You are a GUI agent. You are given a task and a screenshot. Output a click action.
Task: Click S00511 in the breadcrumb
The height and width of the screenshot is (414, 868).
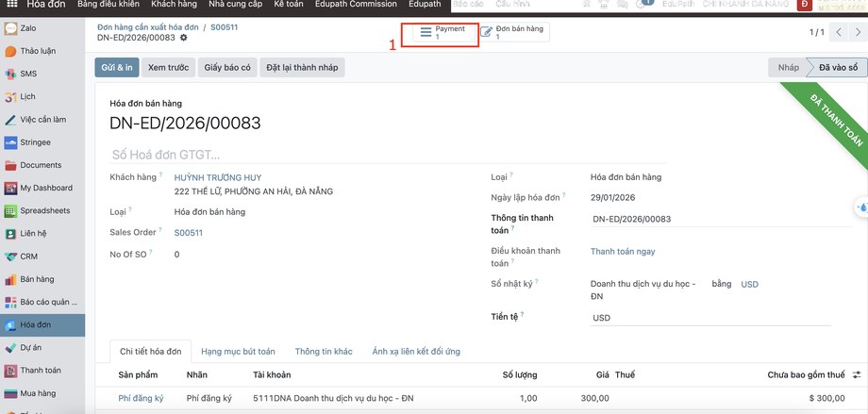(x=225, y=26)
